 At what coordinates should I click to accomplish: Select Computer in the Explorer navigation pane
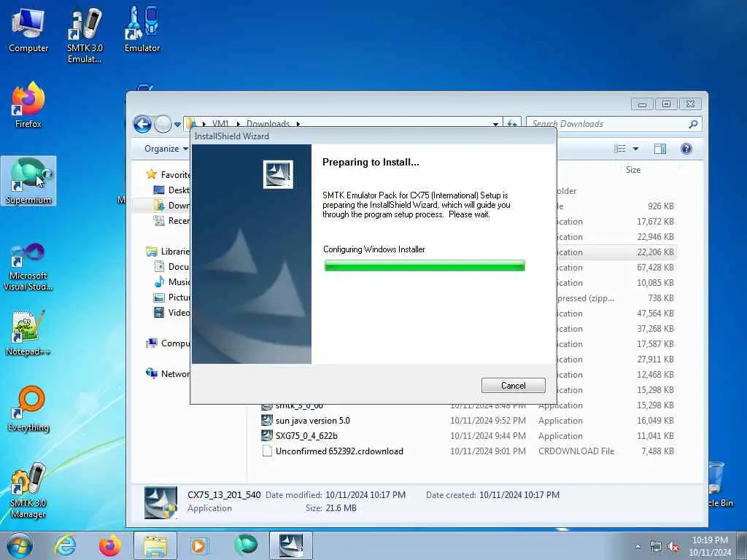[x=168, y=343]
